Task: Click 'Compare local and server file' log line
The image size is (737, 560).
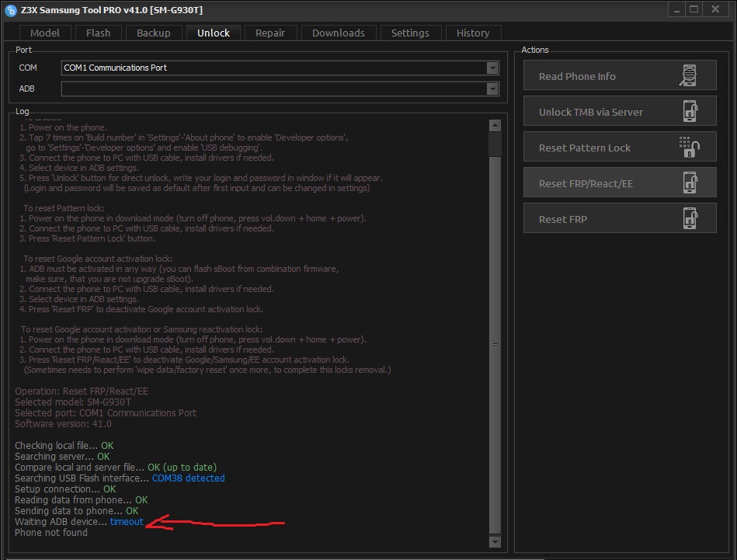Action: pyautogui.click(x=116, y=467)
